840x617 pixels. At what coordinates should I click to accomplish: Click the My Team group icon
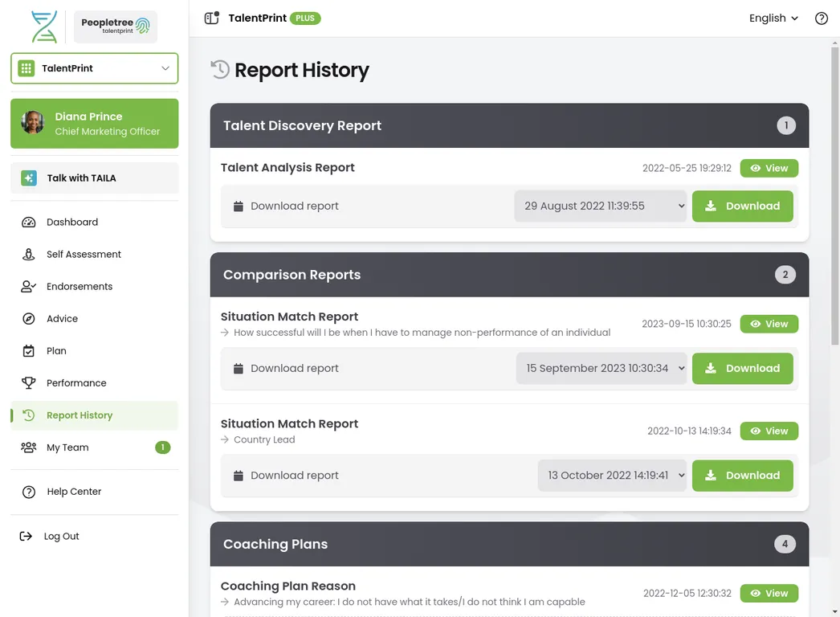[28, 447]
